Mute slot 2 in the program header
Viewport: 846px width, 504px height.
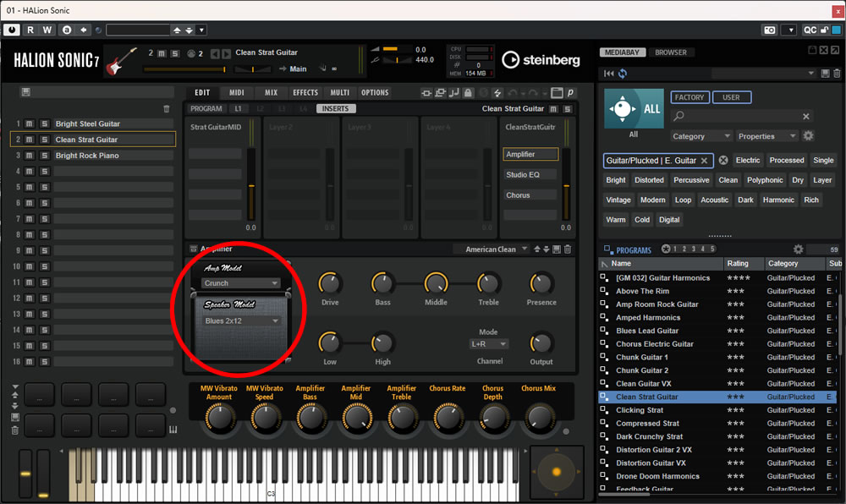tap(162, 53)
